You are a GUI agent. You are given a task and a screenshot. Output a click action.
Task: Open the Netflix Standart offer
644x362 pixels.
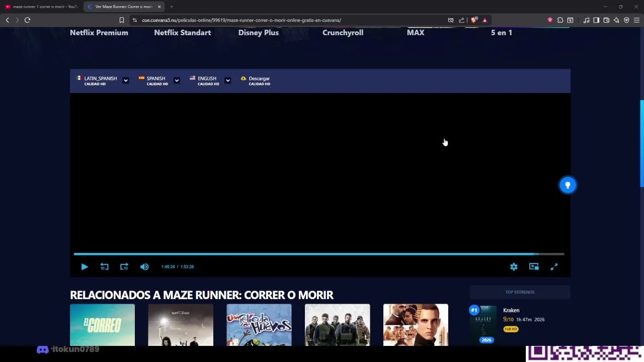pos(183,33)
